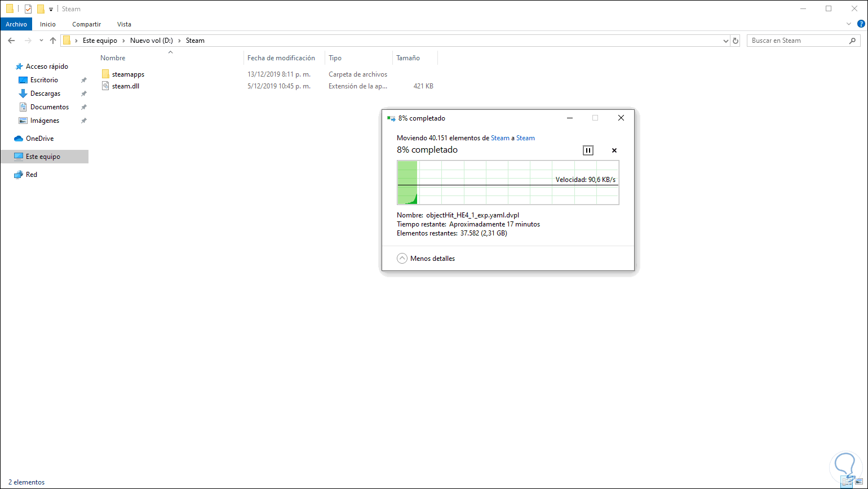Select Este equipo in the address path
The image size is (868, 489).
click(x=101, y=41)
